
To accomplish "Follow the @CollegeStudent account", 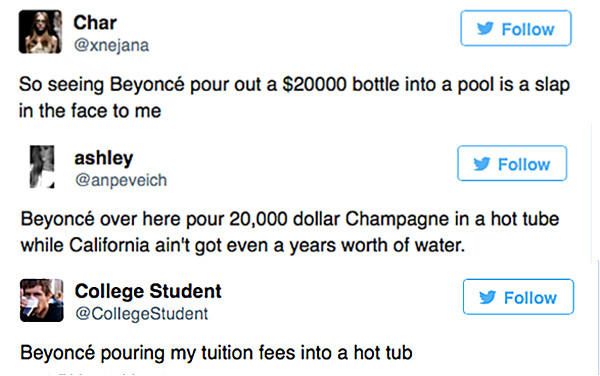I will [518, 297].
